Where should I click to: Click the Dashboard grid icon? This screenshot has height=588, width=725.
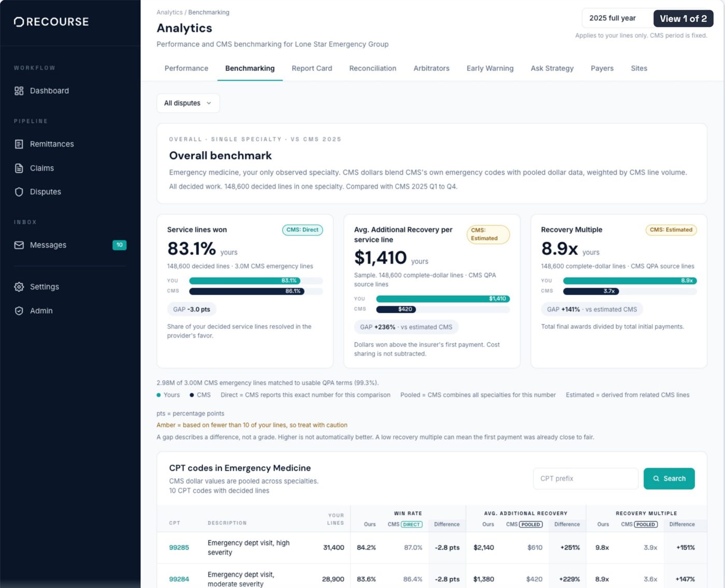tap(19, 91)
